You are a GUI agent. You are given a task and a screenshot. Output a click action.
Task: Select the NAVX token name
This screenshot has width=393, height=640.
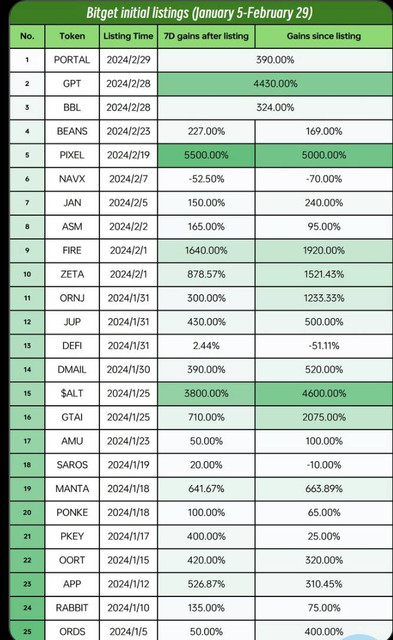tap(72, 179)
